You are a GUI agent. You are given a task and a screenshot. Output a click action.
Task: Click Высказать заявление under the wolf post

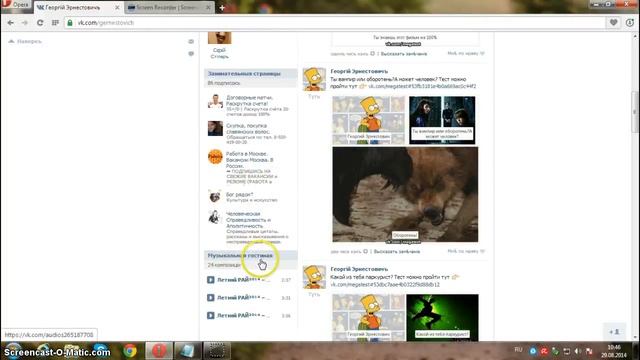click(x=397, y=251)
